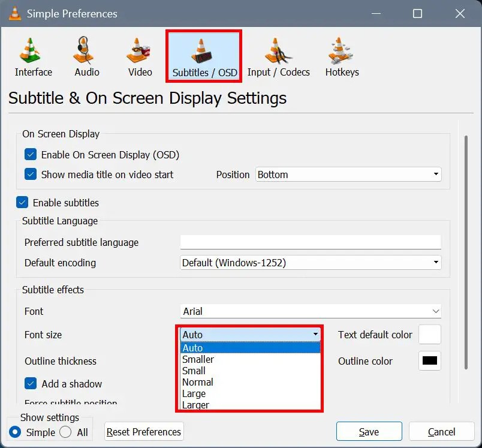Open the Default encoding dropdown
Image resolution: width=482 pixels, height=448 pixels.
click(311, 263)
